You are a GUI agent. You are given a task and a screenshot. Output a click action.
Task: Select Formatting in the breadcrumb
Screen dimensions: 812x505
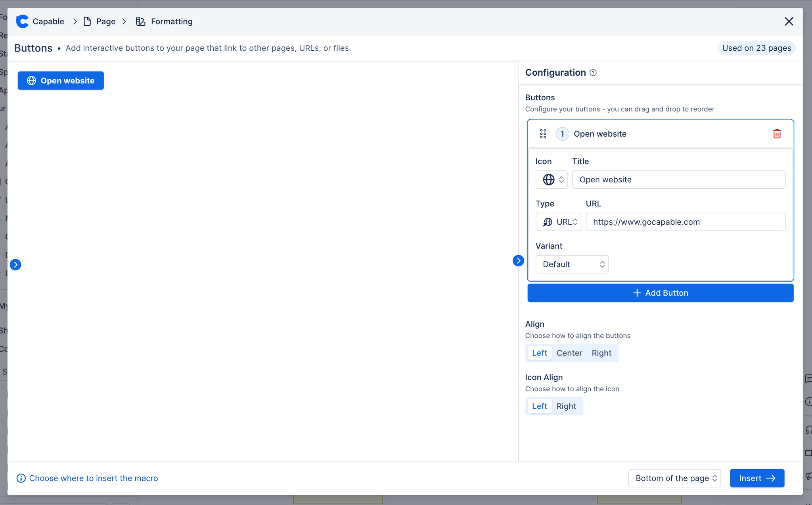[x=171, y=21]
